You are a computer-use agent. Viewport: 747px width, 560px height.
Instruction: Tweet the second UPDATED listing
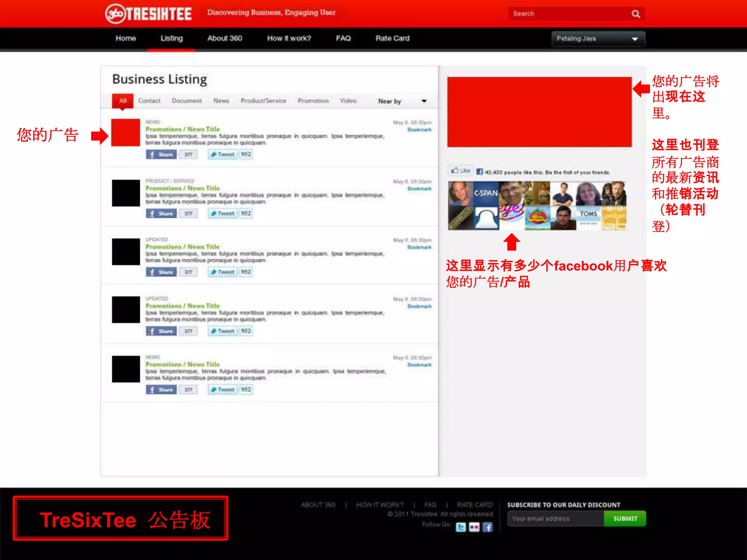click(222, 331)
